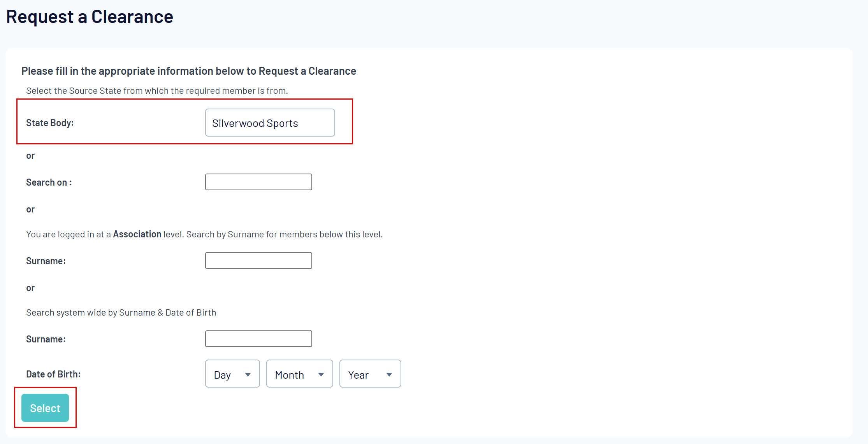Image resolution: width=868 pixels, height=444 pixels.
Task: Open the Month dropdown
Action: [299, 374]
